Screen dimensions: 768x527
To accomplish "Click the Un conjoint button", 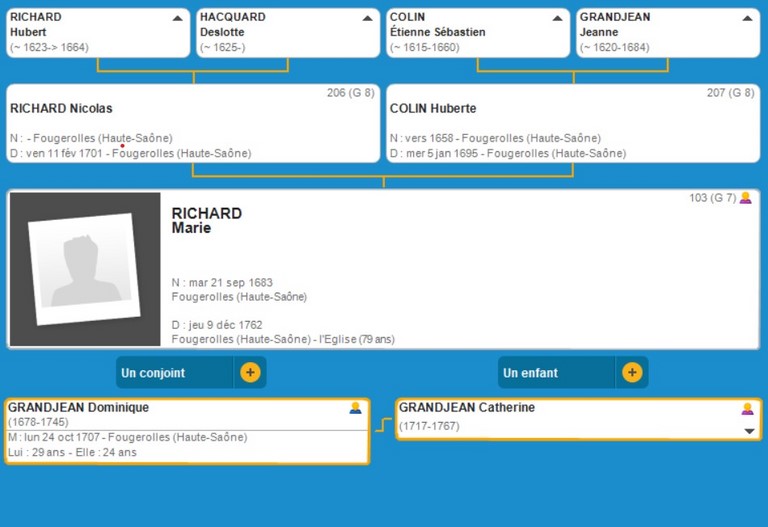I will tap(175, 373).
